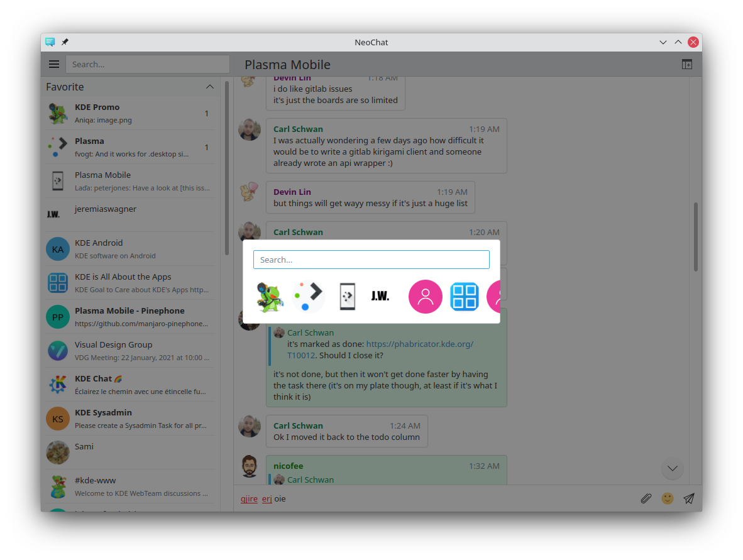Collapse the Favorite section
743x560 pixels.
coord(210,87)
